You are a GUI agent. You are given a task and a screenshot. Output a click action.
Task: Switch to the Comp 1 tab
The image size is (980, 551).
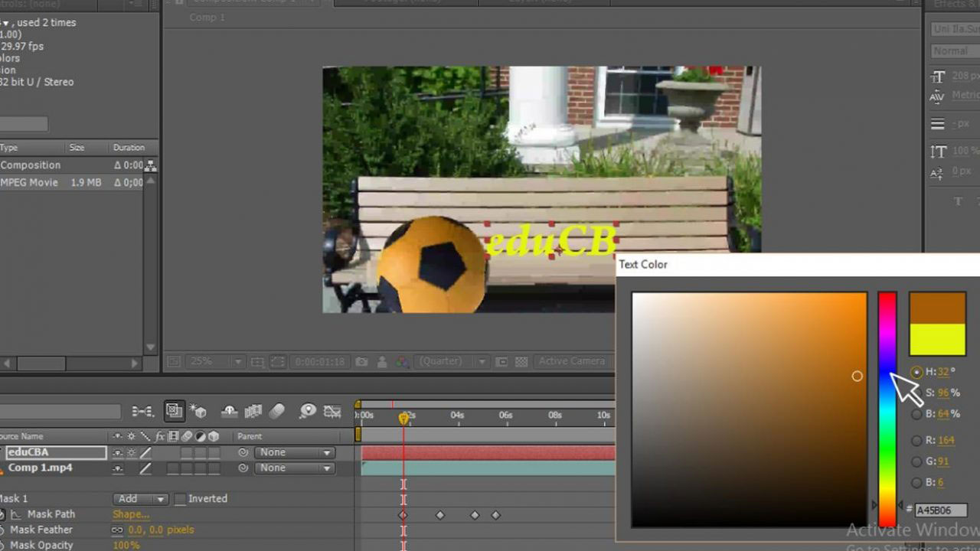pyautogui.click(x=206, y=17)
